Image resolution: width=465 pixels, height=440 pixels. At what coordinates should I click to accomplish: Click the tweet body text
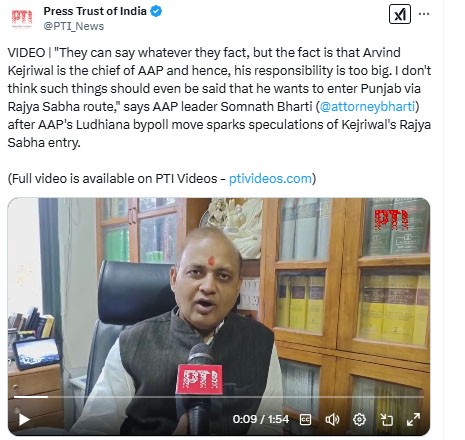pyautogui.click(x=219, y=98)
